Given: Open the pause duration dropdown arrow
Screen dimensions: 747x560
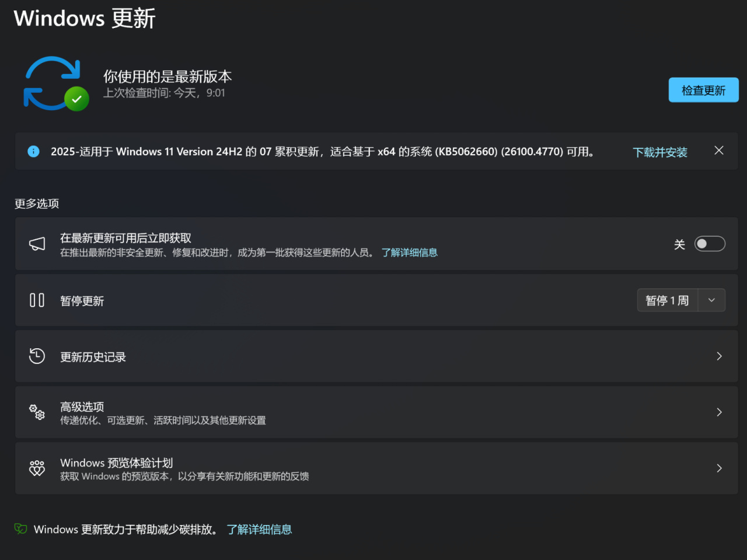Looking at the screenshot, I should 711,300.
